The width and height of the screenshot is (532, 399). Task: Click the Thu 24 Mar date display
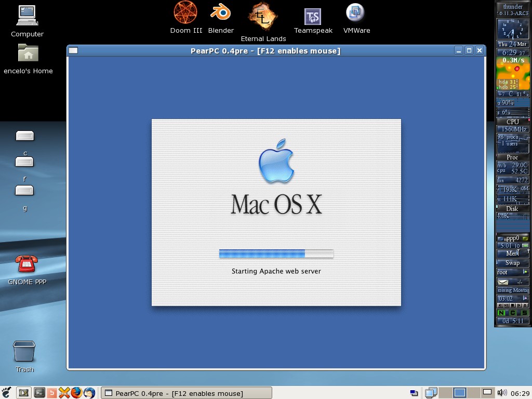pyautogui.click(x=513, y=44)
